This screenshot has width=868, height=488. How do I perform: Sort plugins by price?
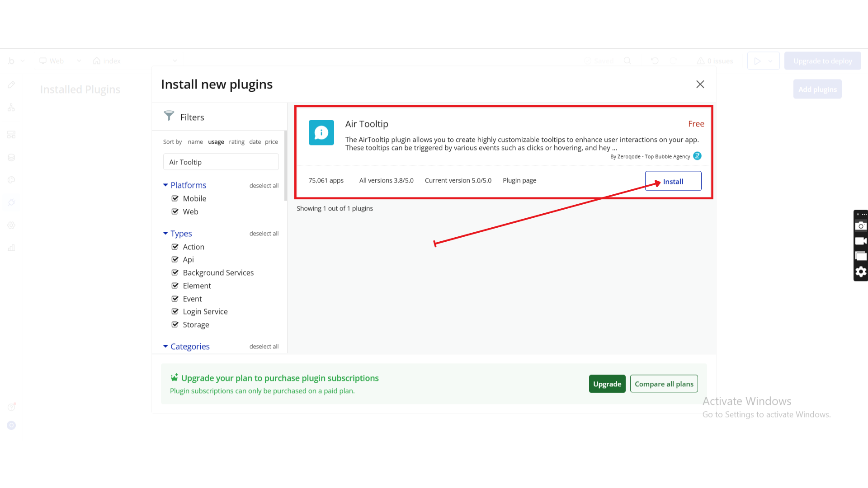tap(271, 142)
